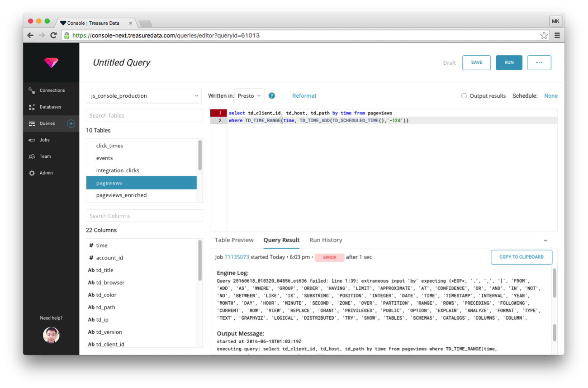Select td_client_id column
Viewport: 588px width, 388px height.
141,345
